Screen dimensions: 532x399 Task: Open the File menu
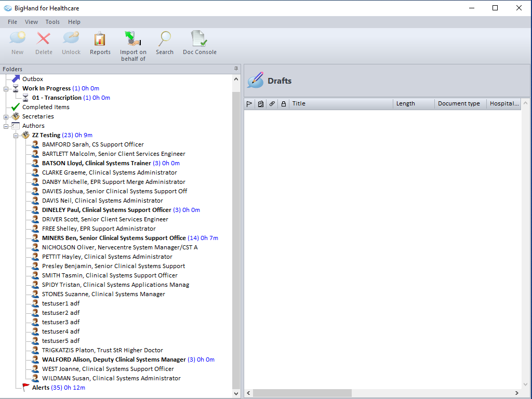(x=12, y=22)
